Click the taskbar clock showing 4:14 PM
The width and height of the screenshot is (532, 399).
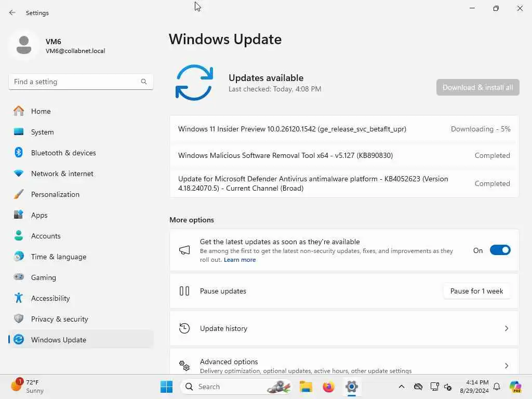click(474, 387)
